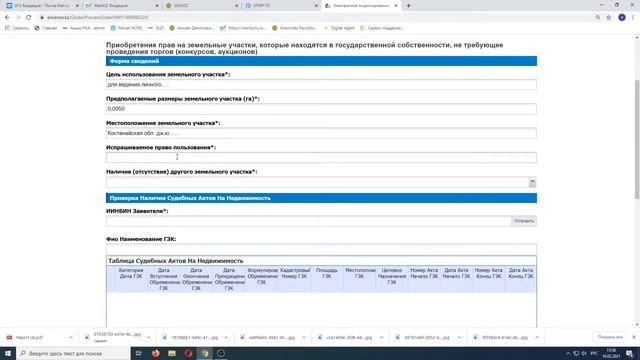Click the ИИН/БИН Заявителя input field
The width and height of the screenshot is (640, 360).
click(x=309, y=221)
